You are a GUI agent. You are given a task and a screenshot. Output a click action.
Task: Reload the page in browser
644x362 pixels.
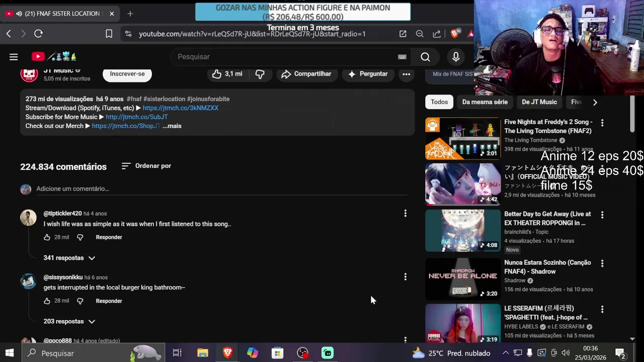(x=38, y=34)
